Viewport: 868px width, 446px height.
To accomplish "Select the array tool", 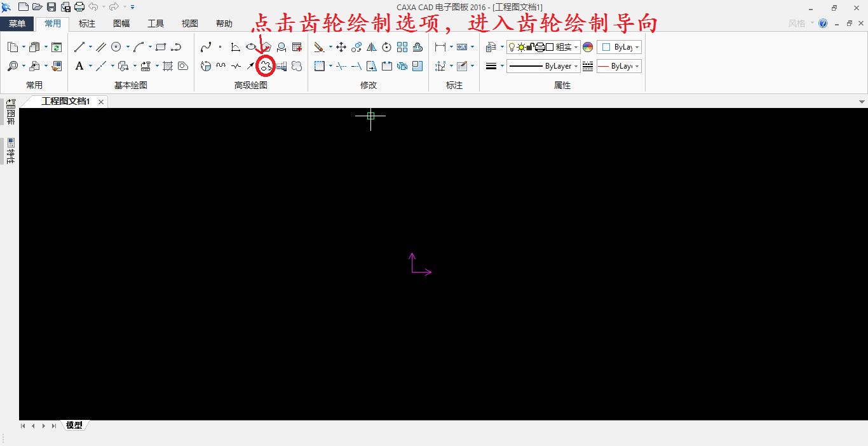I will click(402, 47).
